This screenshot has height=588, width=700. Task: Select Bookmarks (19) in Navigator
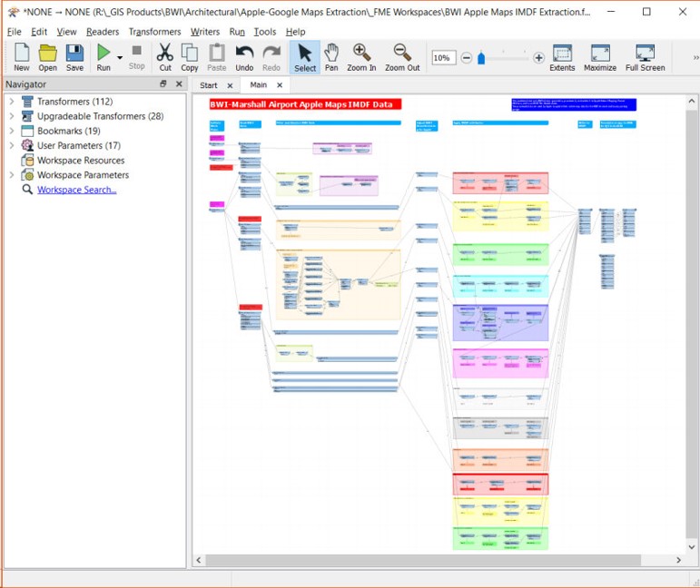pyautogui.click(x=69, y=132)
